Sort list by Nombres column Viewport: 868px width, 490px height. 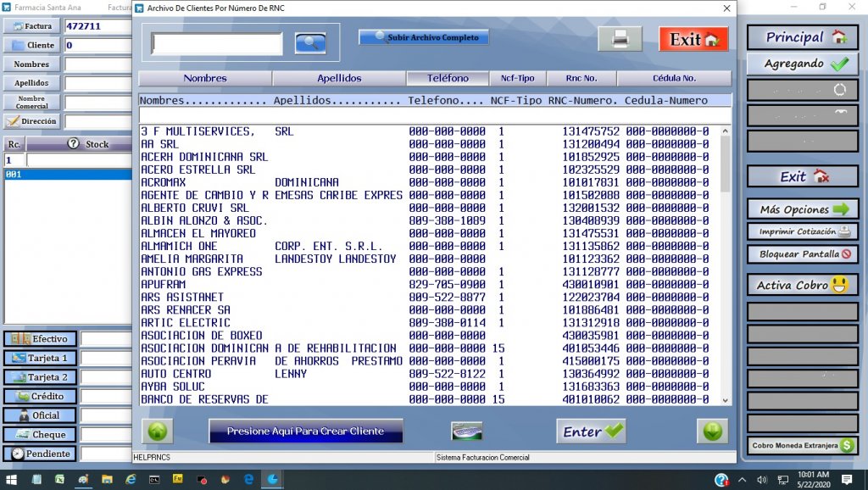click(205, 78)
